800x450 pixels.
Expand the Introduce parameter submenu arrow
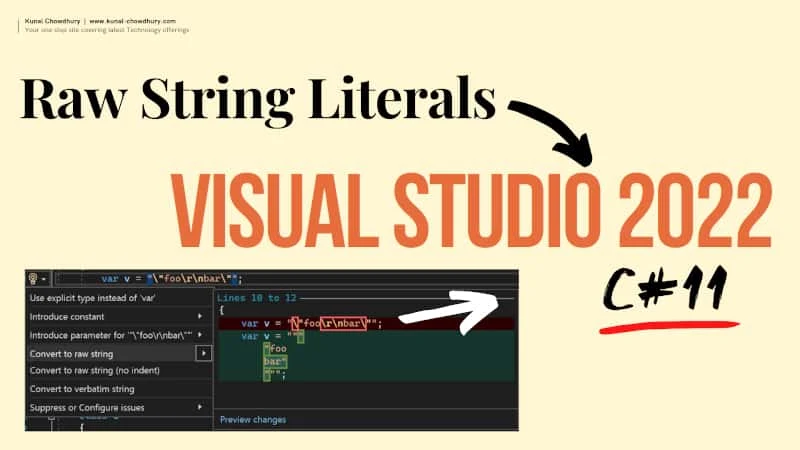[x=200, y=335]
